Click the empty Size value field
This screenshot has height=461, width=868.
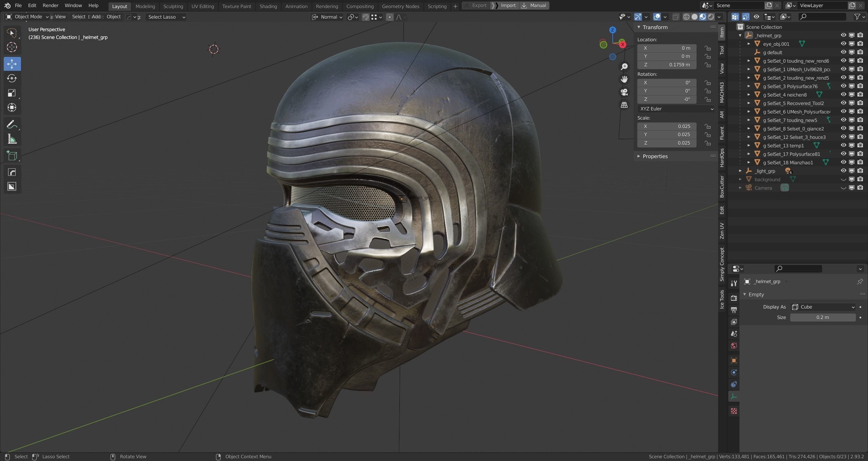[823, 317]
